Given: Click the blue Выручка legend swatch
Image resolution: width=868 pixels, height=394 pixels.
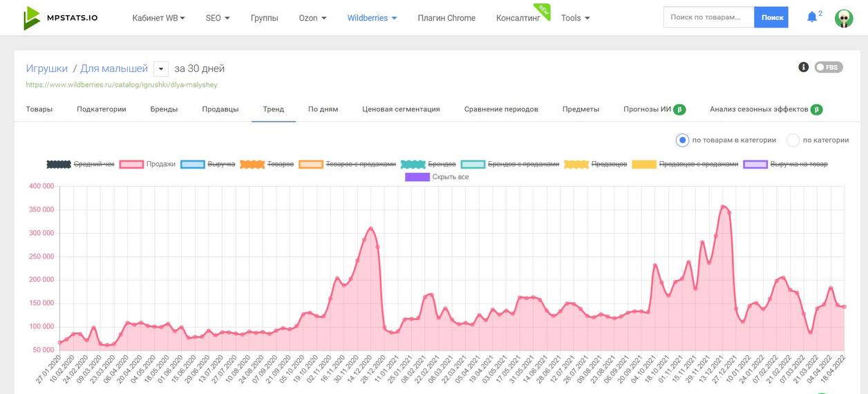Looking at the screenshot, I should point(192,164).
